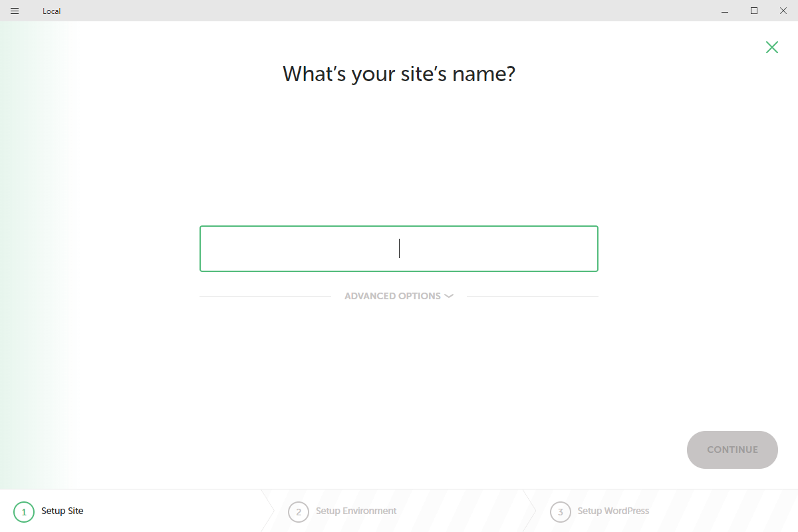Click the step 3 circle icon
This screenshot has height=532, width=798.
point(561,511)
